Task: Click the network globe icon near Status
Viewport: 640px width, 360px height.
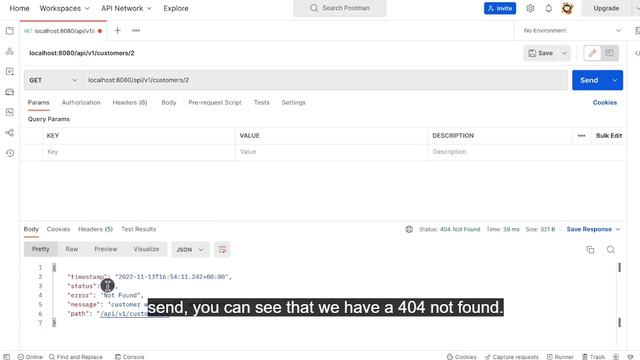Action: pos(409,229)
